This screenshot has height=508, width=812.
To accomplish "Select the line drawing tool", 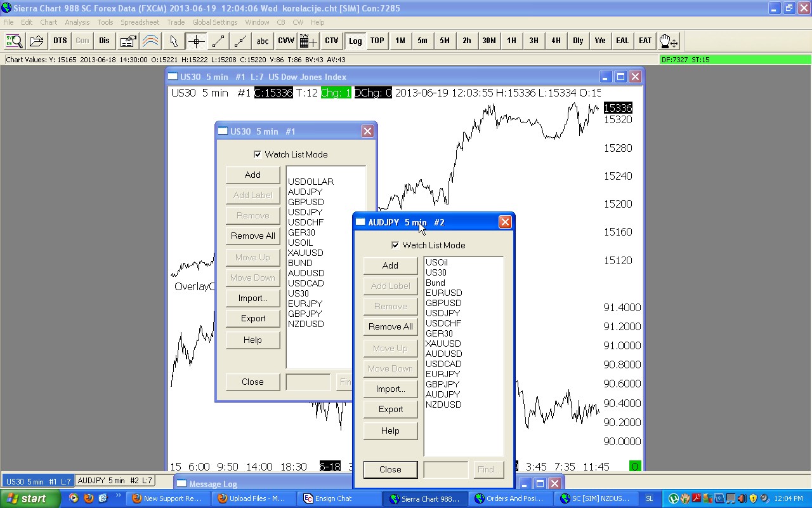I will 218,41.
